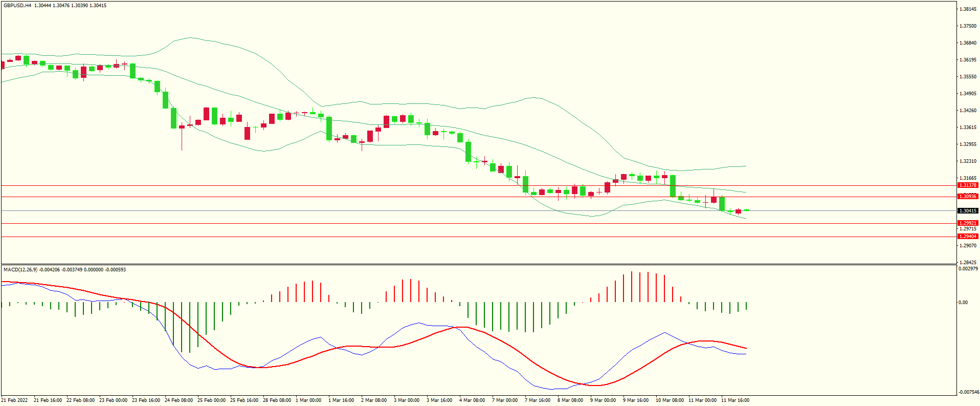The image size is (980, 406).
Task: Click the GBPUSD,H4 chart title label
Action: 17,6
